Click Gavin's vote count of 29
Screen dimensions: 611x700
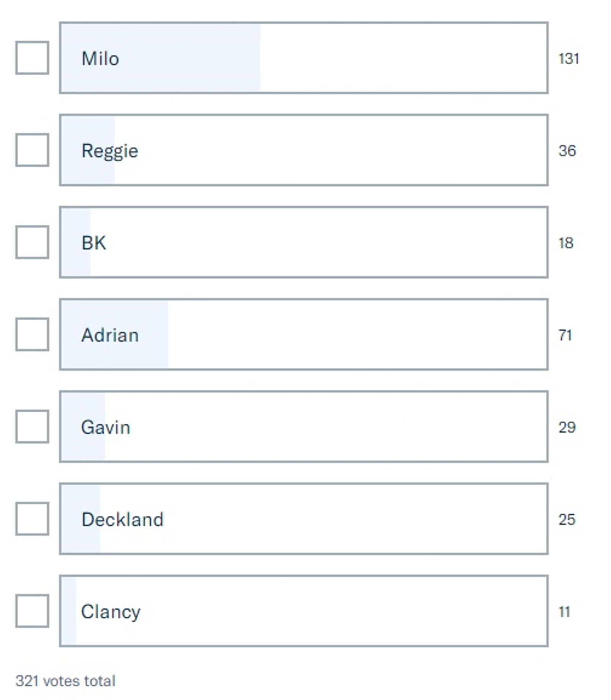tap(567, 427)
